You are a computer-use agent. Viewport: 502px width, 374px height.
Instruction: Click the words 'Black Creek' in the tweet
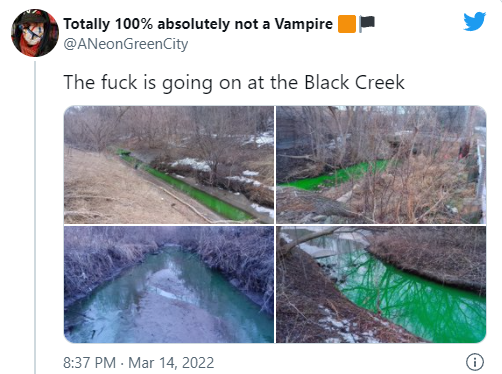354,82
